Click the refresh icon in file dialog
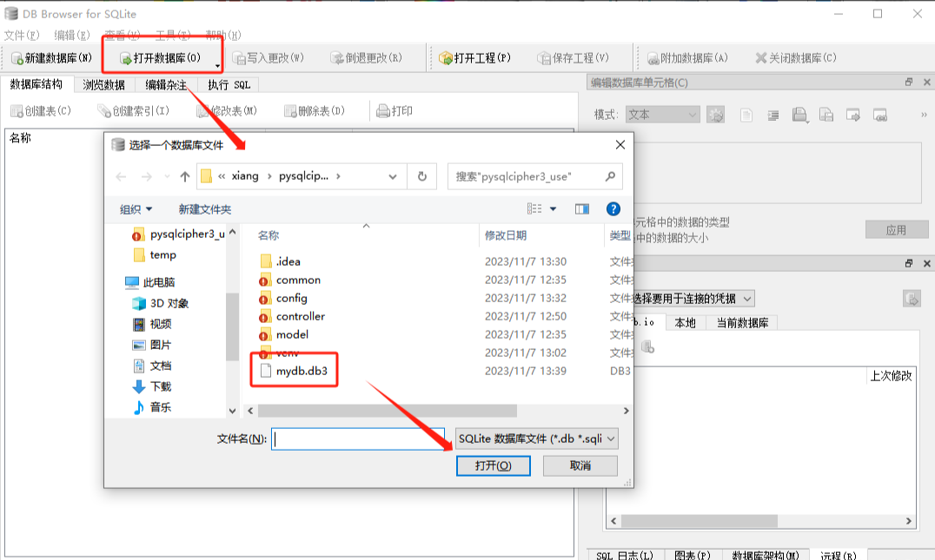This screenshot has width=935, height=560. (422, 176)
